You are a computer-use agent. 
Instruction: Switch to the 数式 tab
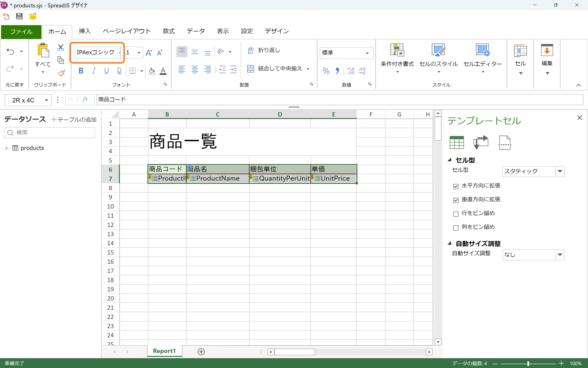pos(169,31)
